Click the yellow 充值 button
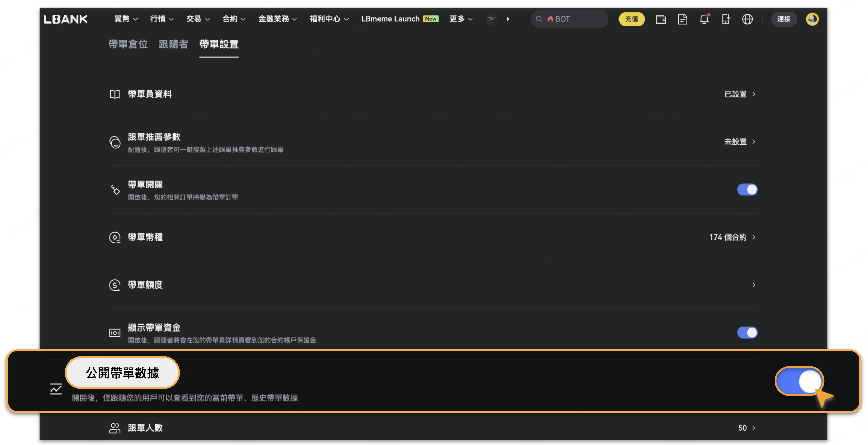Image resolution: width=868 pixels, height=445 pixels. click(x=631, y=19)
